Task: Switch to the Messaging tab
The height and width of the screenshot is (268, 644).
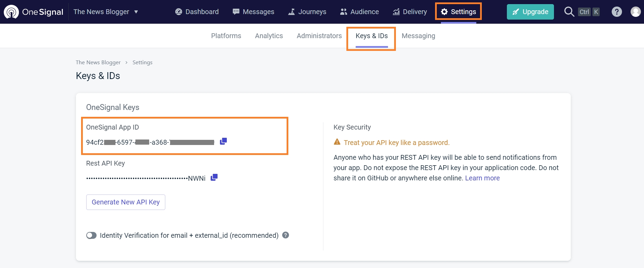Action: [418, 36]
